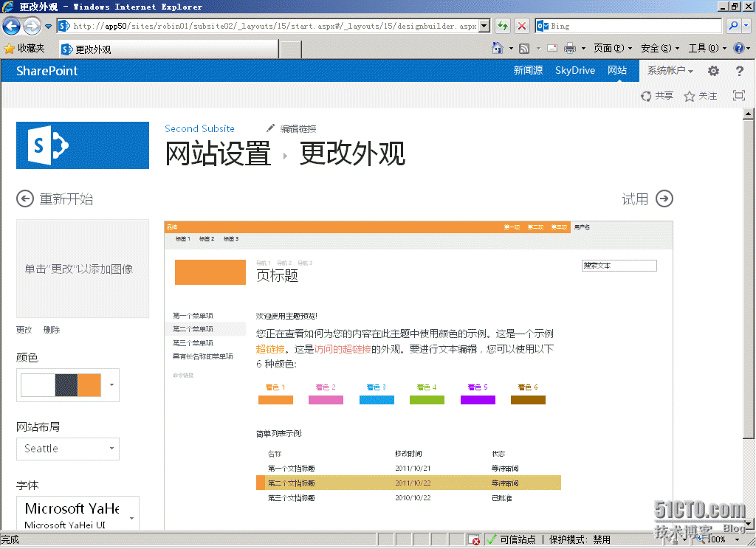Image resolution: width=756 pixels, height=549 pixels.
Task: Open the color palette dropdown
Action: [x=111, y=384]
